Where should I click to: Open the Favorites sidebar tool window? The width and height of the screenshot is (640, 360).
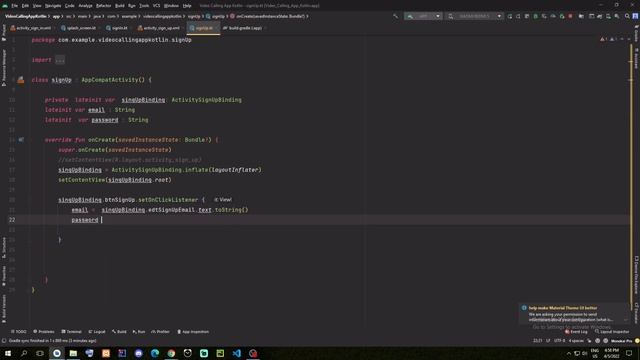click(4, 276)
